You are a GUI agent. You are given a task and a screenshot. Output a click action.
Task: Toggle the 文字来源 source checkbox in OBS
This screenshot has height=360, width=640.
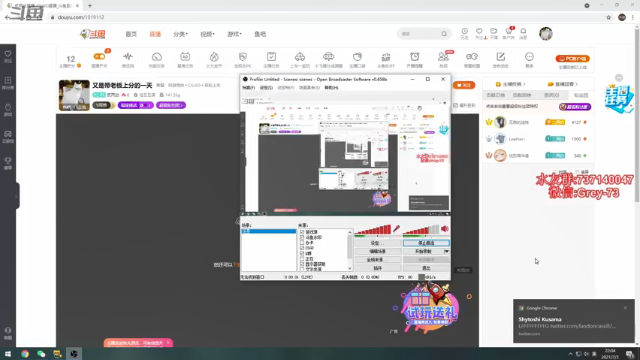click(302, 269)
